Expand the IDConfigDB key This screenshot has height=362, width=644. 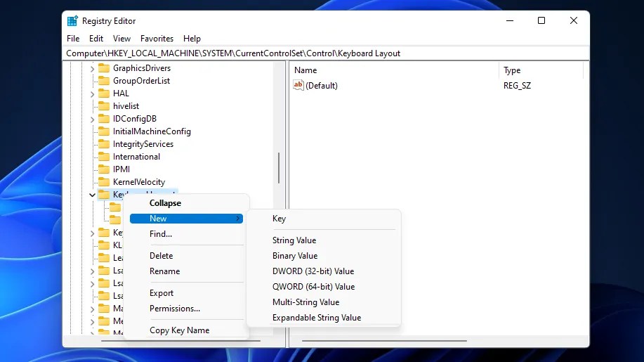93,119
